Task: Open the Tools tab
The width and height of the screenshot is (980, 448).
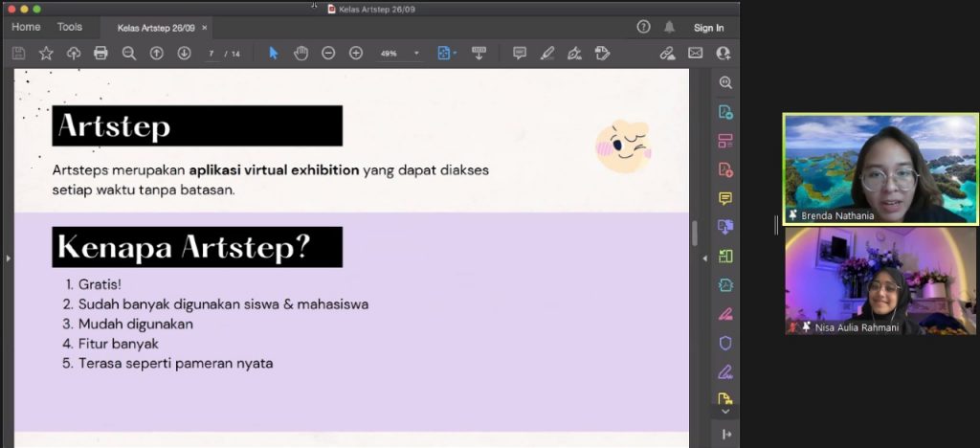Action: 69,28
